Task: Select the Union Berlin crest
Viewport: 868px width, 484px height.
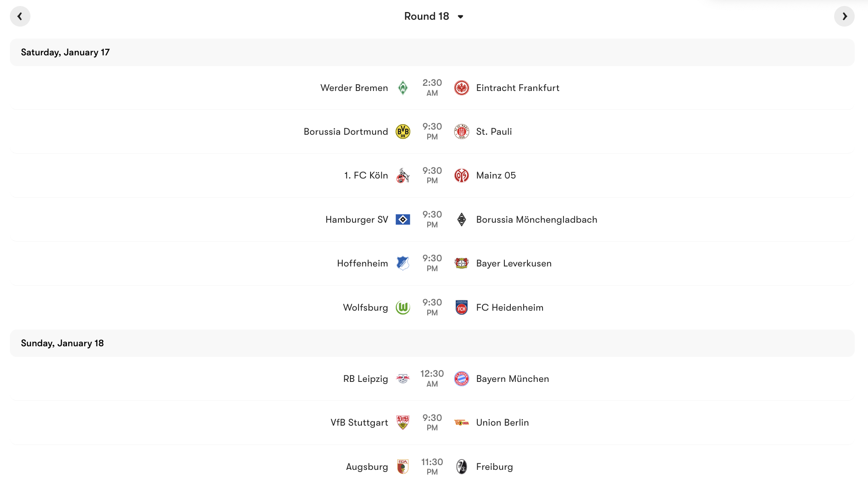Action: pos(461,422)
